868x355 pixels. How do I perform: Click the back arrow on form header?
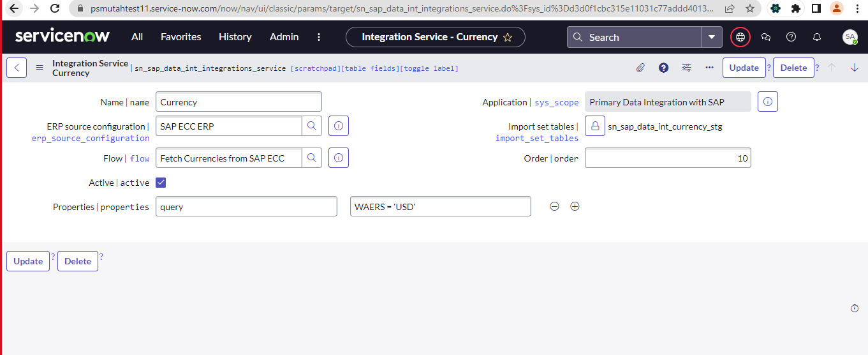pyautogui.click(x=17, y=68)
